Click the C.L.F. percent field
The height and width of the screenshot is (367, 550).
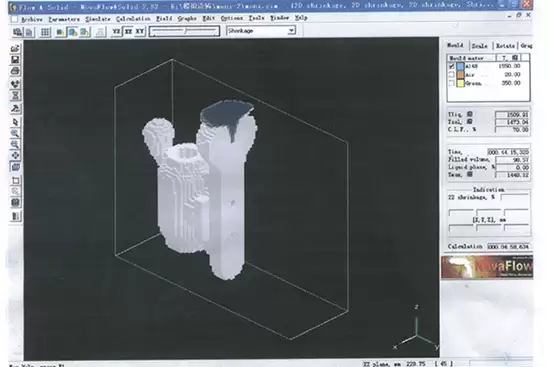pos(512,130)
